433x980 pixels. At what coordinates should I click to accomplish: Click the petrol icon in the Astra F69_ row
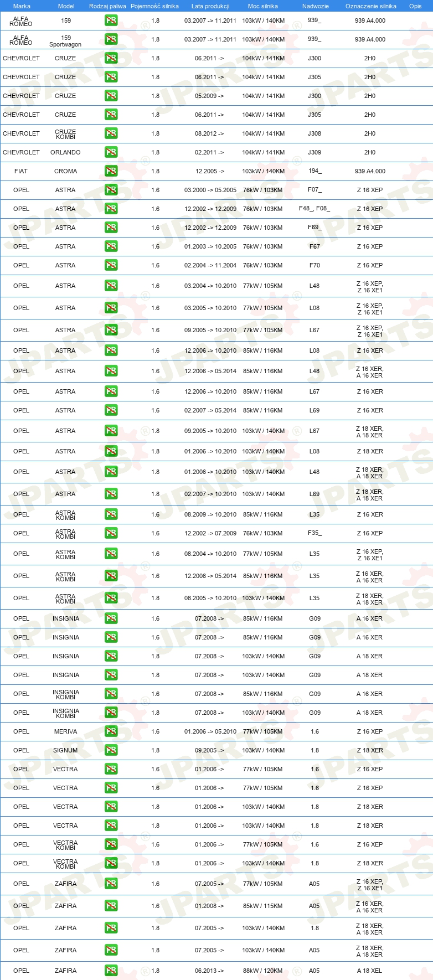(x=111, y=228)
